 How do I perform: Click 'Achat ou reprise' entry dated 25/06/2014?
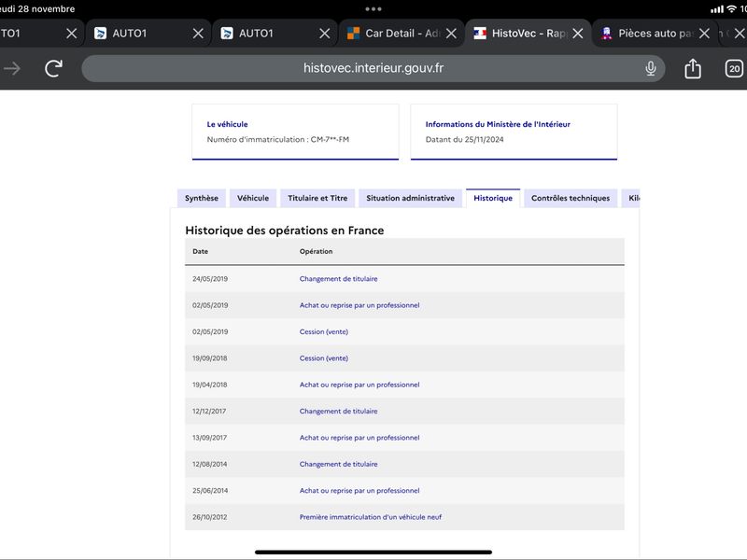(359, 491)
